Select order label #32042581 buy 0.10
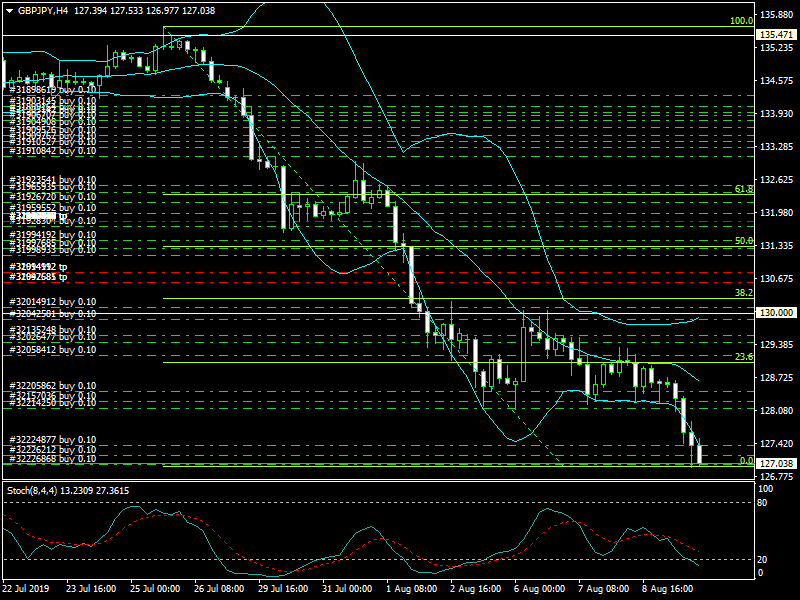This screenshot has width=800, height=600. (x=53, y=313)
